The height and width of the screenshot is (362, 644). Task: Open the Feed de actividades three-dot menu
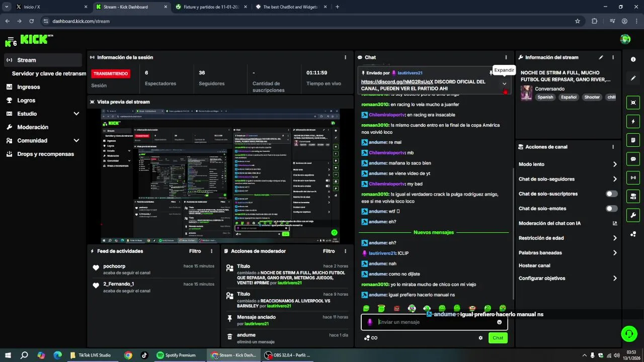pyautogui.click(x=211, y=251)
